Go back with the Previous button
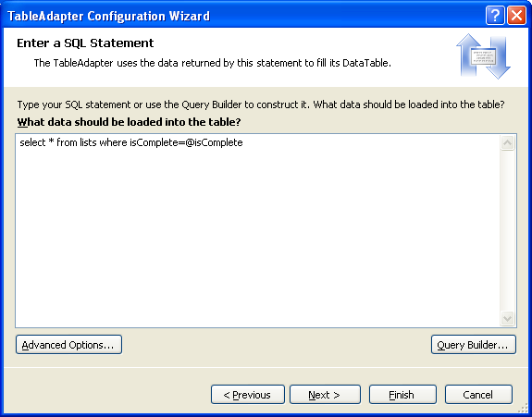532x417 pixels. tap(248, 395)
